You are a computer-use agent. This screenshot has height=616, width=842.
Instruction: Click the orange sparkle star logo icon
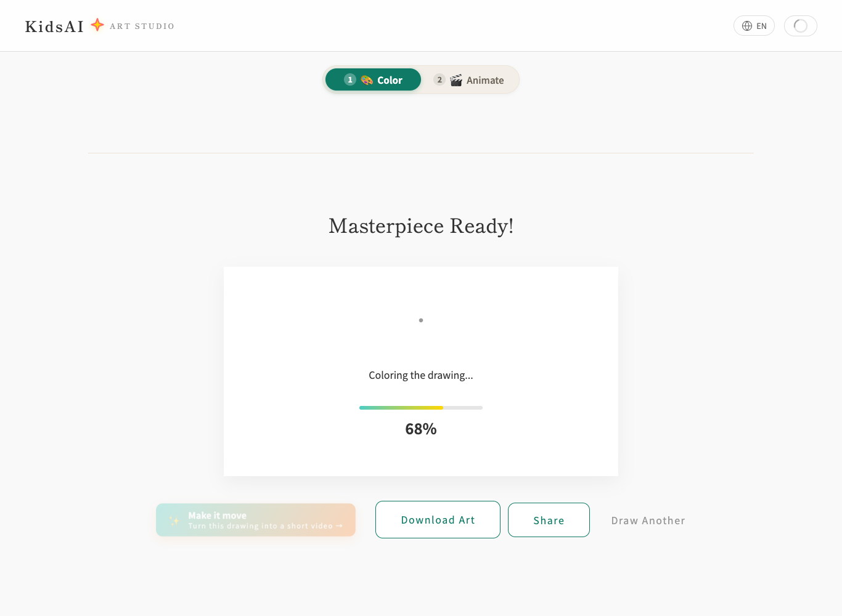[97, 25]
